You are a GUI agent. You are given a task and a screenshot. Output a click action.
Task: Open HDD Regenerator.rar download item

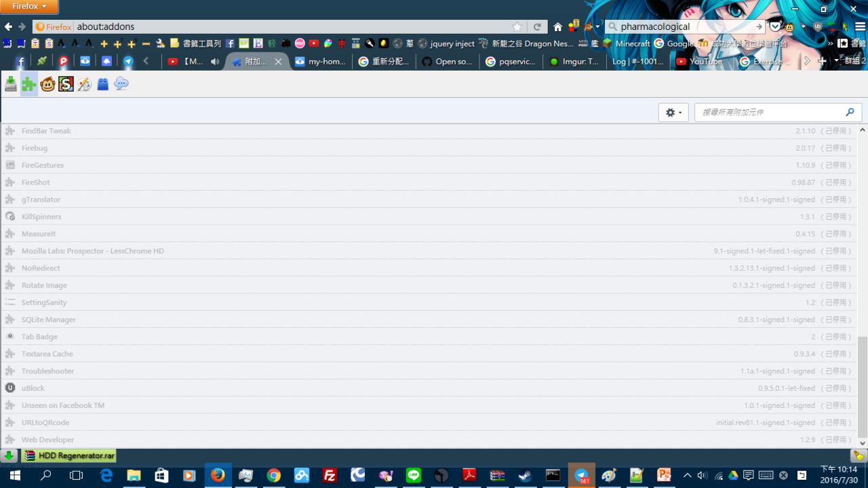[x=68, y=455]
